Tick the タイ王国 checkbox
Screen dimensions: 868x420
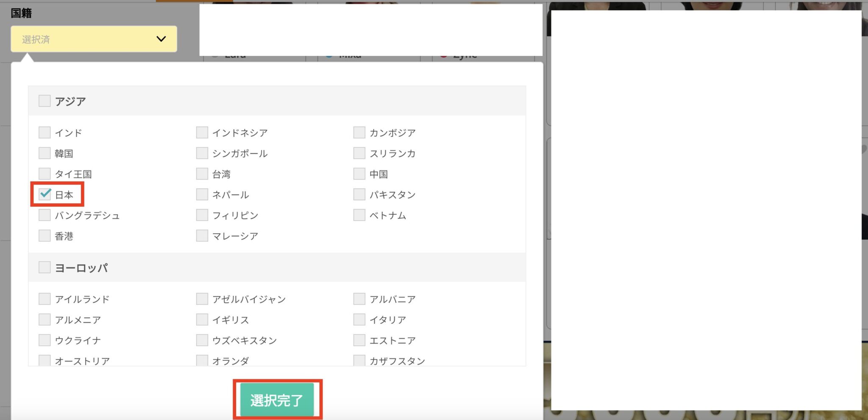[45, 174]
